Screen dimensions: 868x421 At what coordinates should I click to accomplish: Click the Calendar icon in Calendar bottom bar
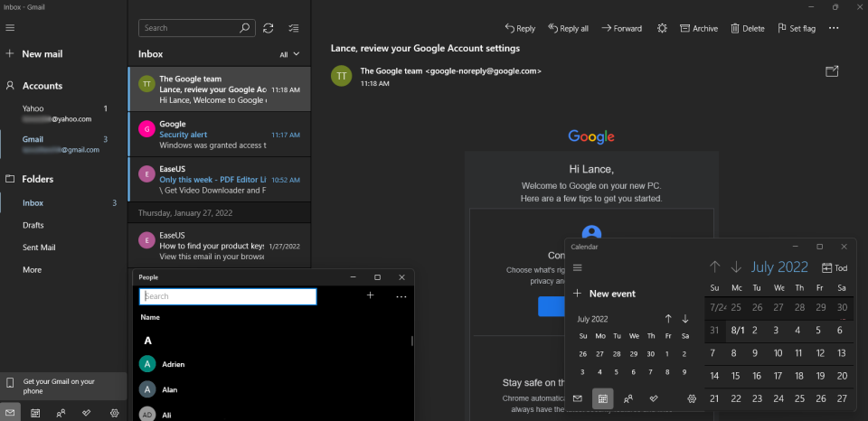coord(603,398)
